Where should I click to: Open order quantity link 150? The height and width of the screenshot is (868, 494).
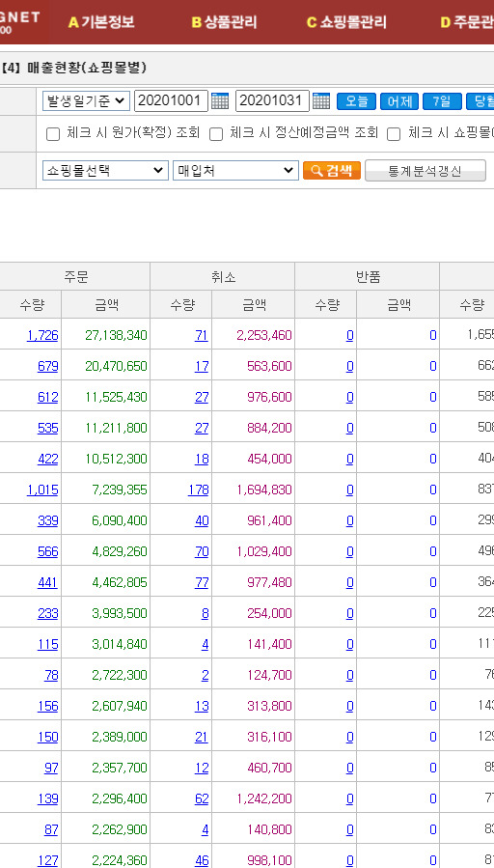(x=48, y=738)
